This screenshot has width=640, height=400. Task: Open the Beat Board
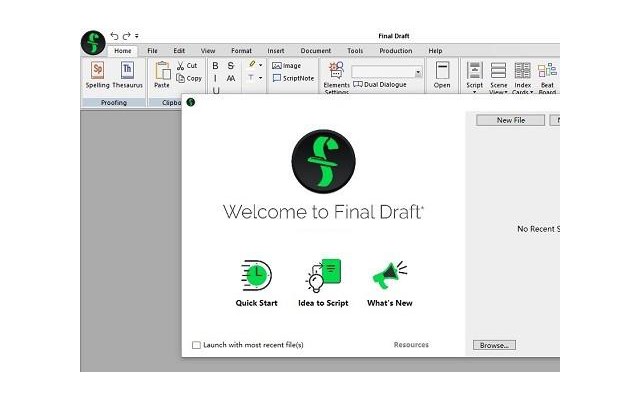[x=547, y=78]
